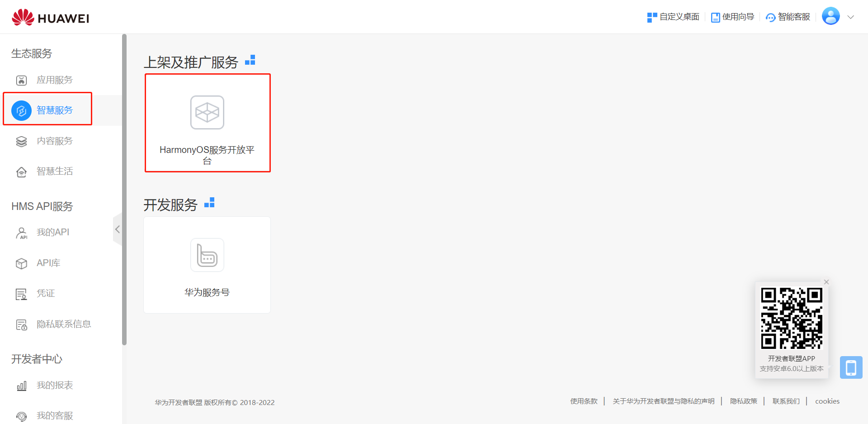Click grid icon beside 上架及推广服务
This screenshot has height=424, width=868.
pos(250,60)
